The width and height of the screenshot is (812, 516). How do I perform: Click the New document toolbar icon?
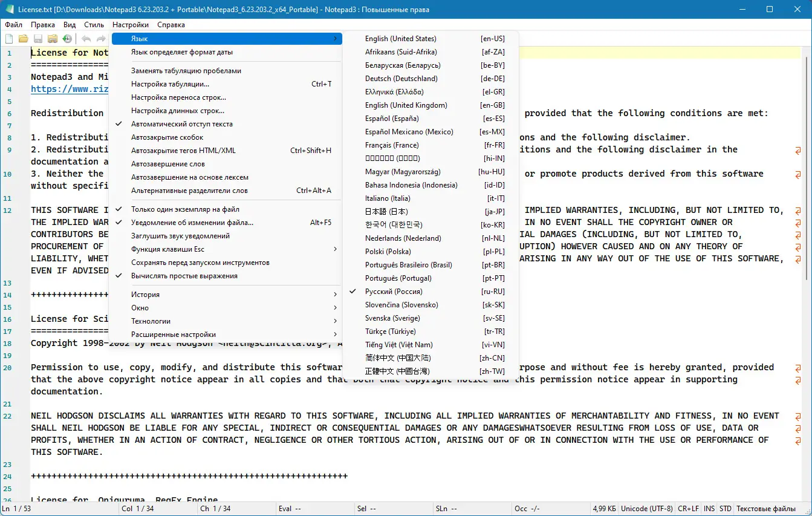pos(9,39)
